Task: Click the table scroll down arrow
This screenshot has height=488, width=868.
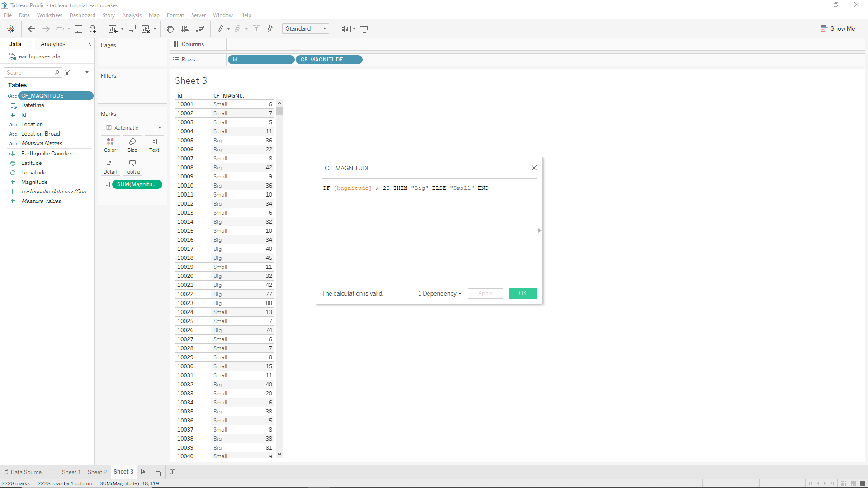Action: pos(280,454)
